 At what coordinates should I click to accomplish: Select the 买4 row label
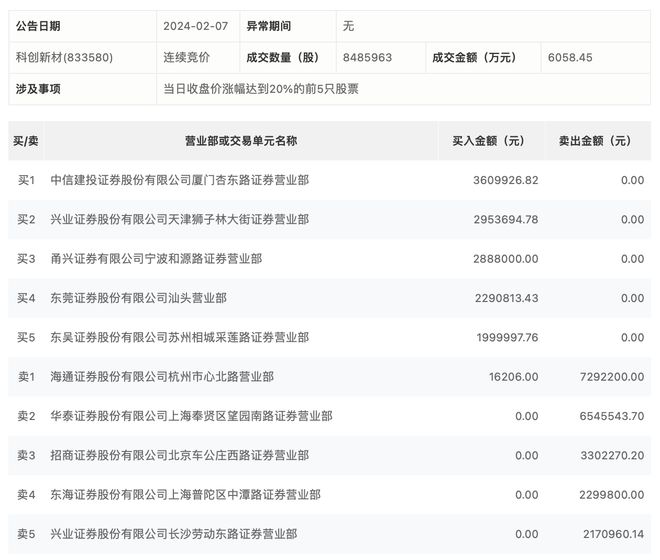(x=26, y=298)
